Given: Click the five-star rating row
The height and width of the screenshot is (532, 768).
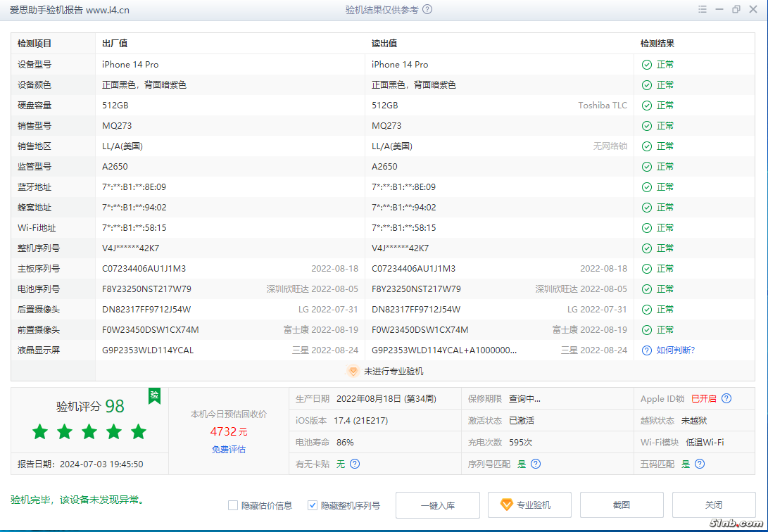Looking at the screenshot, I should point(89,431).
